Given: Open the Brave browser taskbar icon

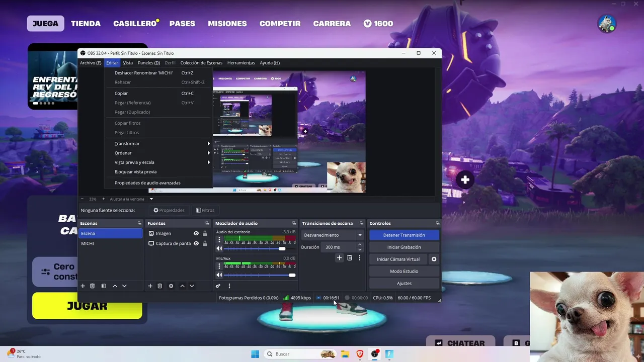Looking at the screenshot, I should pyautogui.click(x=360, y=354).
